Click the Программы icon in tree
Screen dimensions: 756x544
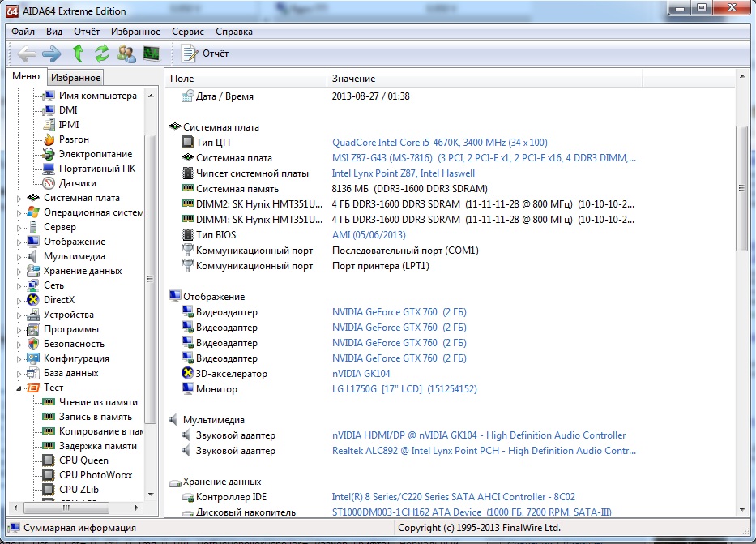(32, 329)
